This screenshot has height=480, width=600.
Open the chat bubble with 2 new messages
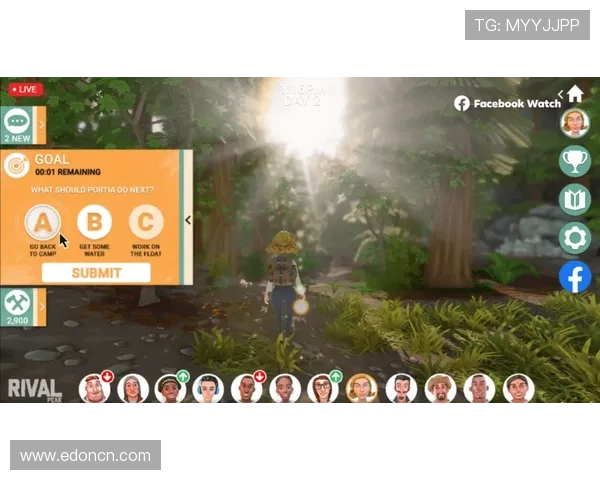[x=17, y=119]
